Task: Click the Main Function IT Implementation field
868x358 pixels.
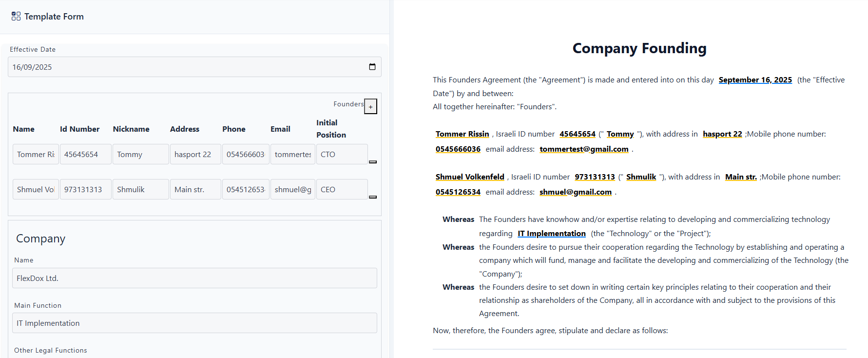Action: [194, 323]
